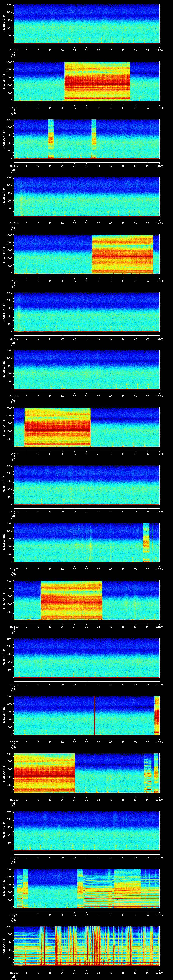This screenshot has width=173, height=980.
Task: Click inside the quiet 5:21:00 spectrogram
Action: [86, 657]
